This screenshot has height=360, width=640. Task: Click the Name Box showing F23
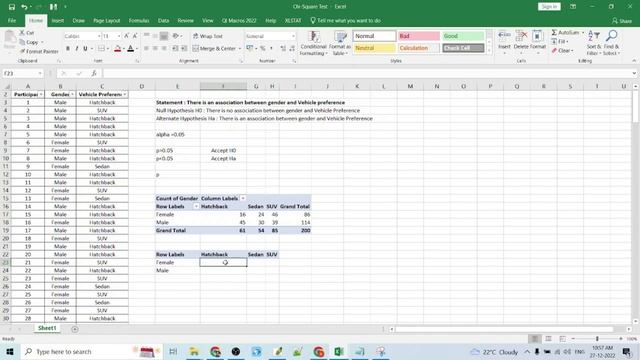[x=23, y=73]
